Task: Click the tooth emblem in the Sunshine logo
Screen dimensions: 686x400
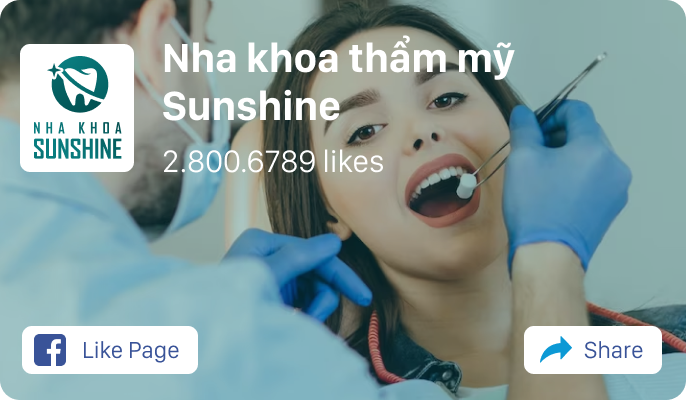Action: click(80, 84)
